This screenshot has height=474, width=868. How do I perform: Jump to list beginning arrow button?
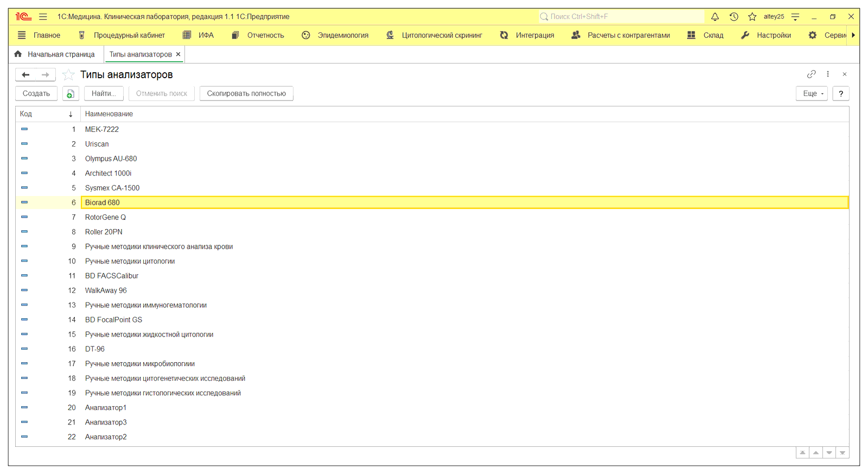803,453
